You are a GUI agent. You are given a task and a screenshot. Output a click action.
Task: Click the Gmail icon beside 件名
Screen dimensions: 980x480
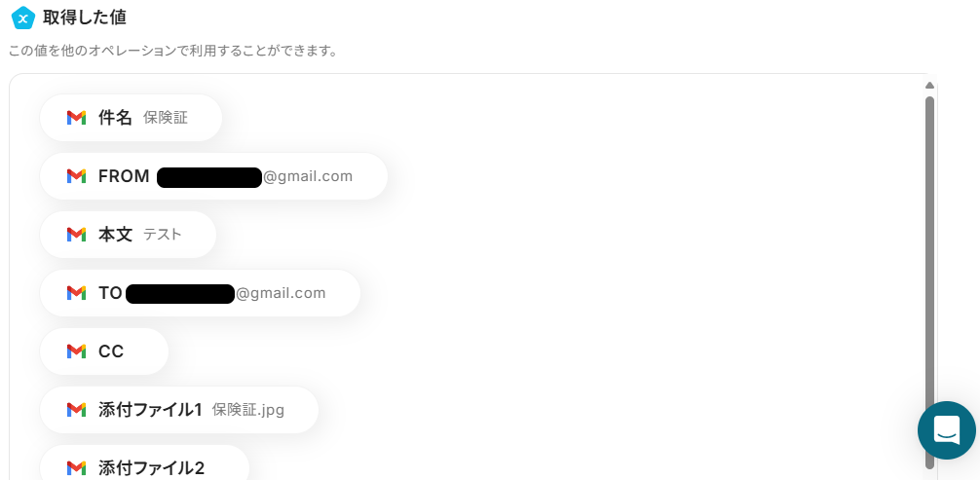[x=76, y=118]
